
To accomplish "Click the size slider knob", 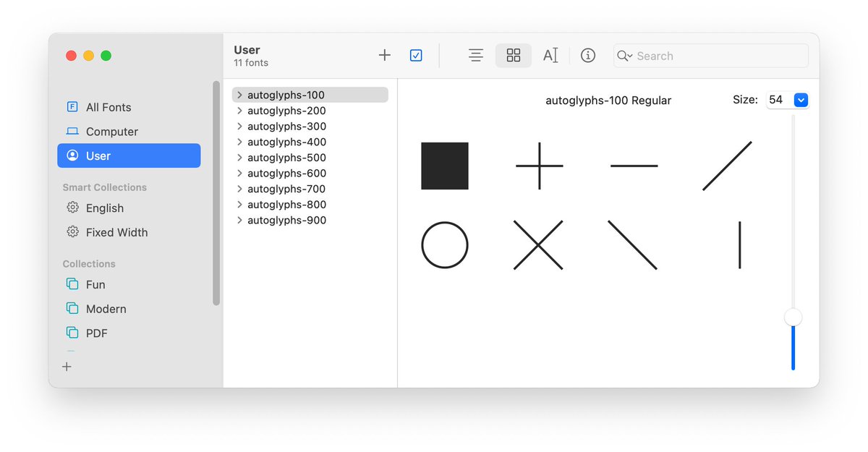I will 793,317.
